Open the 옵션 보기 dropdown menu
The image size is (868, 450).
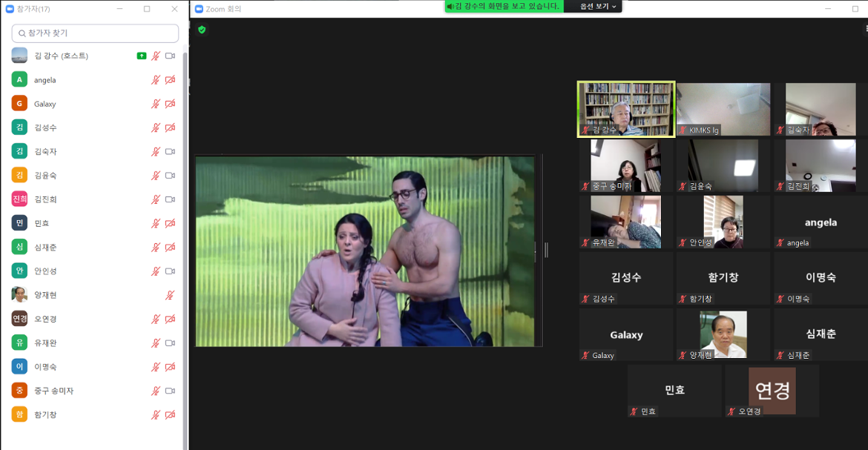(598, 7)
